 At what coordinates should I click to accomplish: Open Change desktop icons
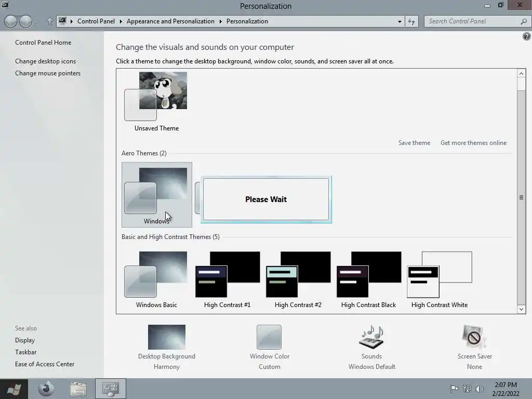(x=46, y=61)
